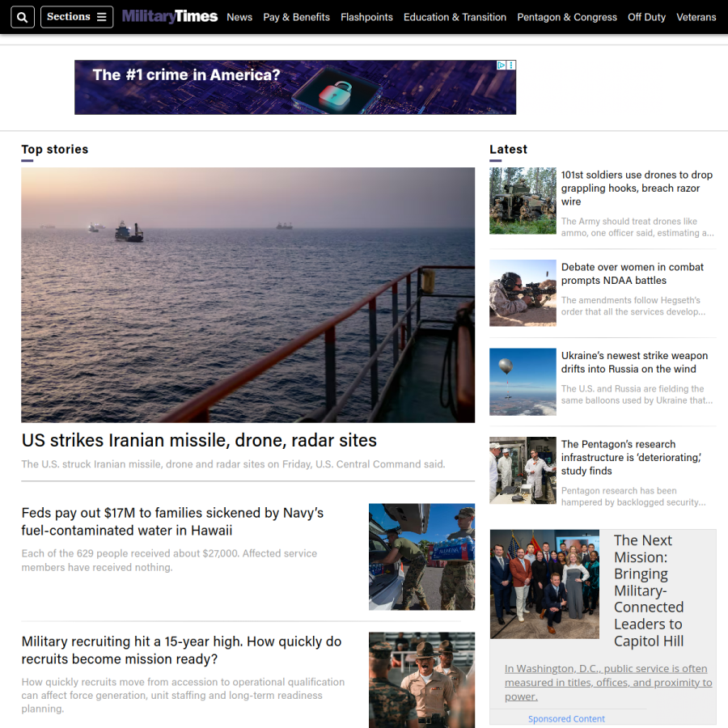This screenshot has height=728, width=728.
Task: Click the AdChoices icon on banner ad
Action: click(501, 65)
